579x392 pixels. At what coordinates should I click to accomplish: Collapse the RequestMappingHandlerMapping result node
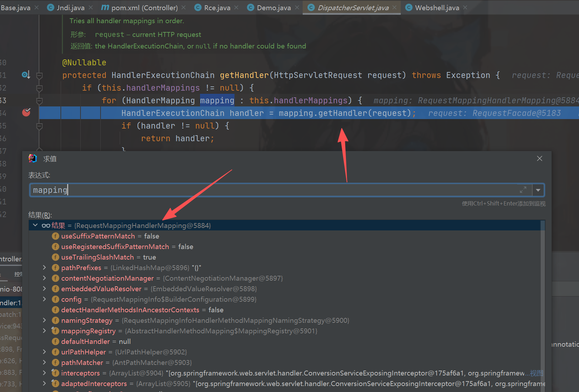(x=35, y=225)
